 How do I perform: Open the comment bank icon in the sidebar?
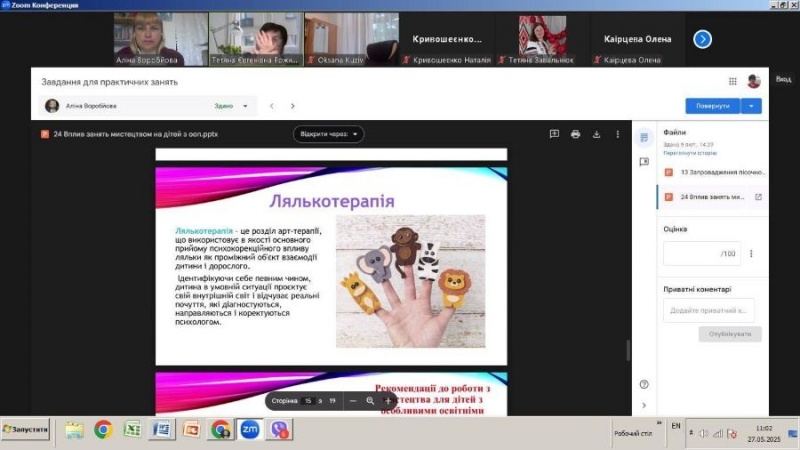click(x=644, y=161)
